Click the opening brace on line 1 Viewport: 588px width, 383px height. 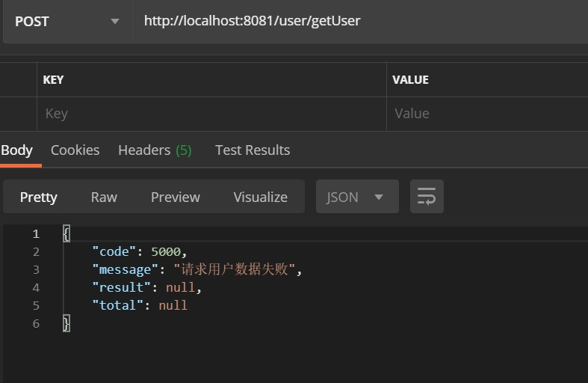(66, 234)
